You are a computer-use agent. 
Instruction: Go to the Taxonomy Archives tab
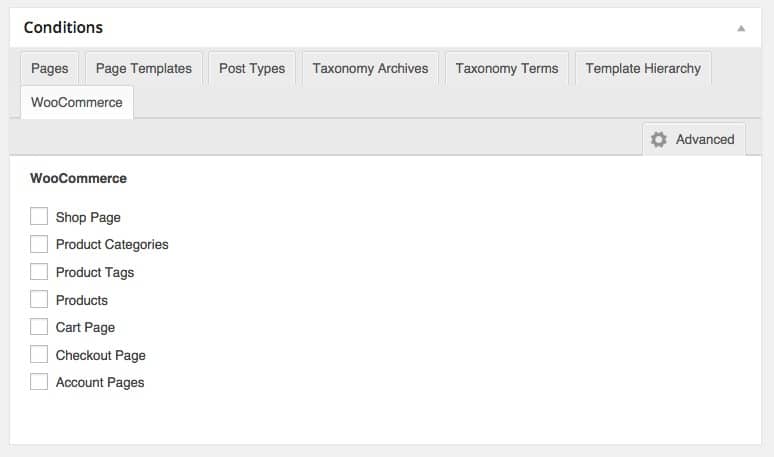(370, 69)
